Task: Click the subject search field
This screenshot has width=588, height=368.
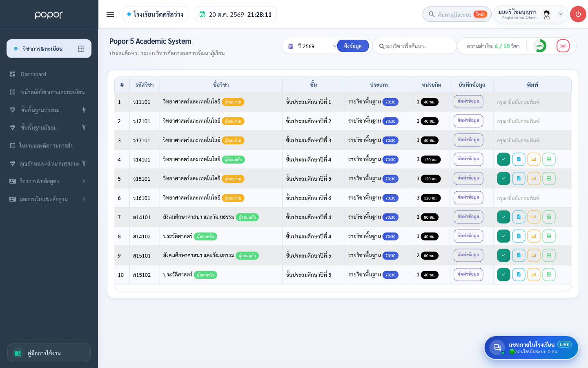Action: 414,46
